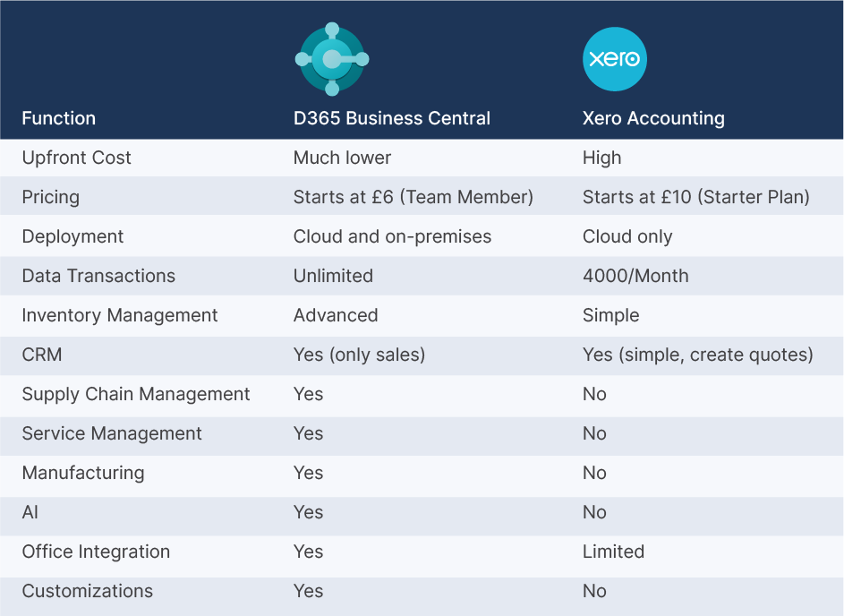This screenshot has width=844, height=616.
Task: Click "Yes" in the AI row
Action: 309,512
